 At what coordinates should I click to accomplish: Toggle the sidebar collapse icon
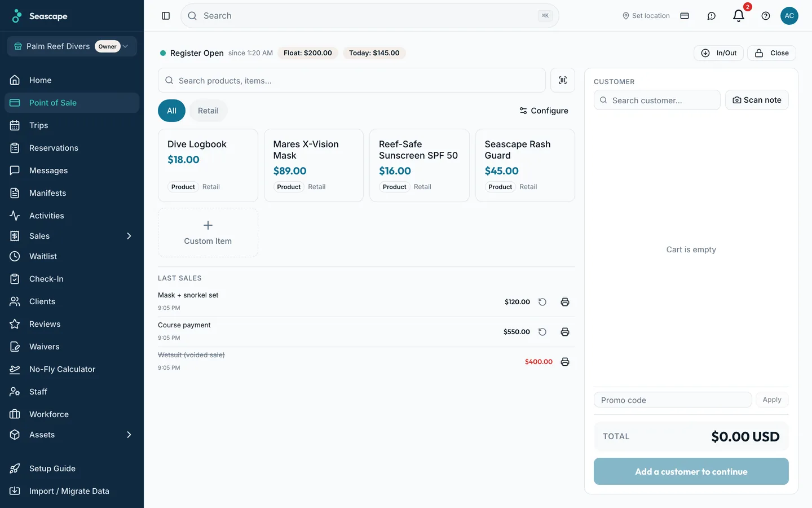tap(166, 16)
